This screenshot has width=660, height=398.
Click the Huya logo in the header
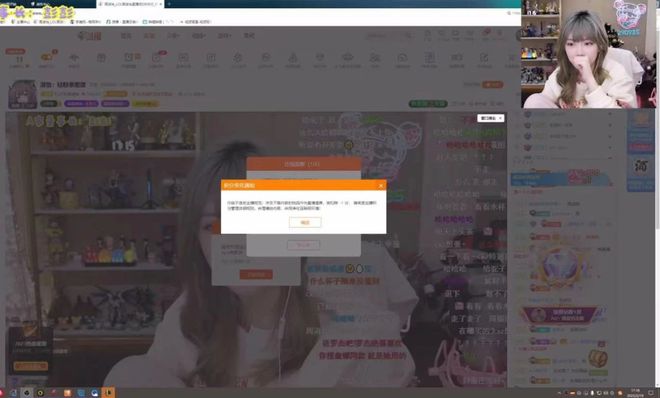pos(89,36)
